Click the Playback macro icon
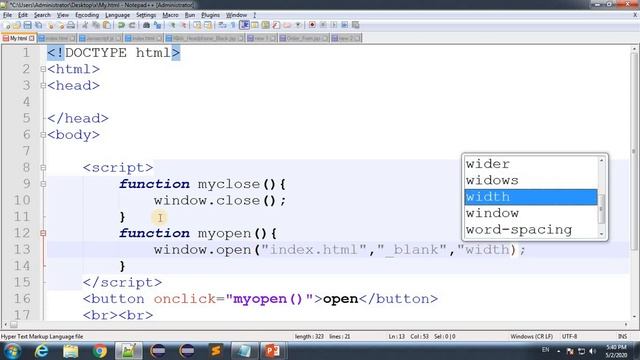Screen dimensions: 640x360 pos(333,25)
